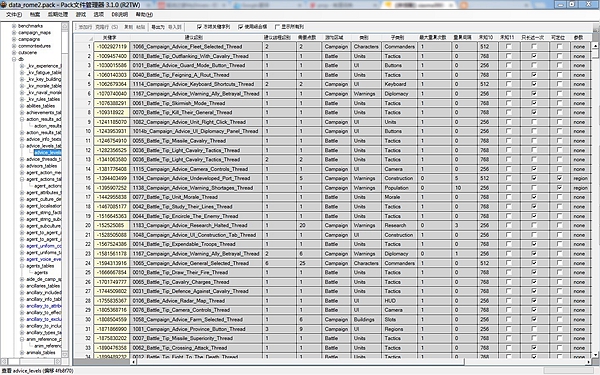Click the 'Research' subcategory cell
Image resolution: width=600 pixels, height=375 pixels.
pos(399,225)
